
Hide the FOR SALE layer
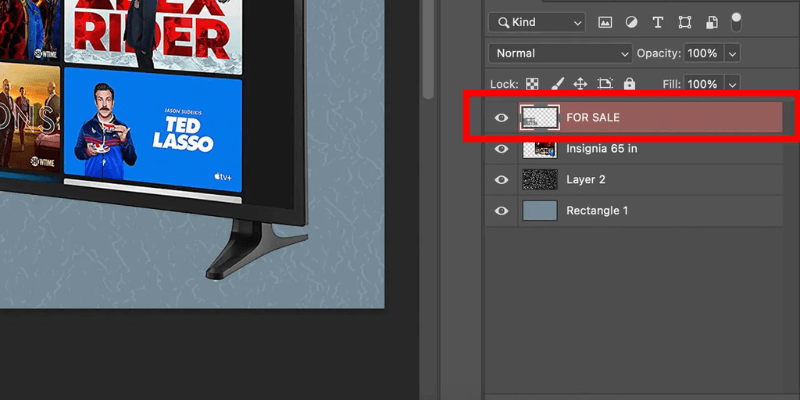(x=501, y=118)
